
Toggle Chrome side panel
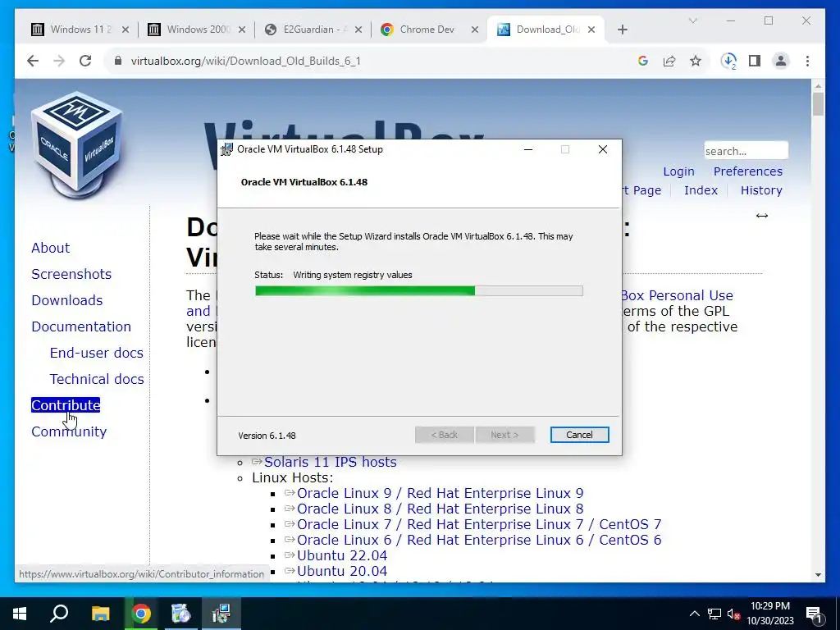[x=755, y=61]
